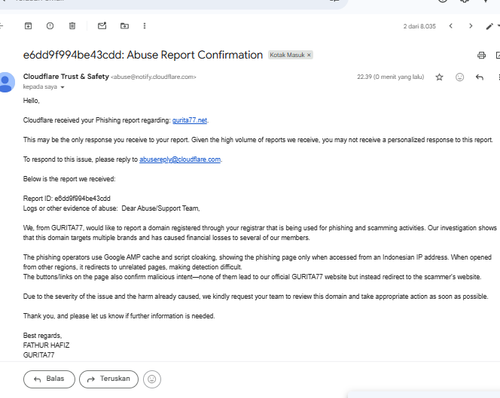Click the 'Below is the report we received' line
Screen dimensions: 500x398
(69, 179)
